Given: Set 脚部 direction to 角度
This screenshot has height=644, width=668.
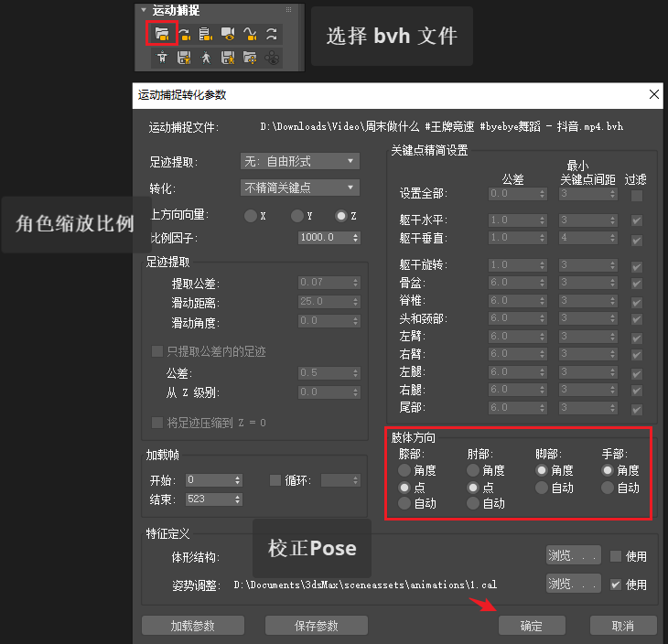Looking at the screenshot, I should pos(542,470).
